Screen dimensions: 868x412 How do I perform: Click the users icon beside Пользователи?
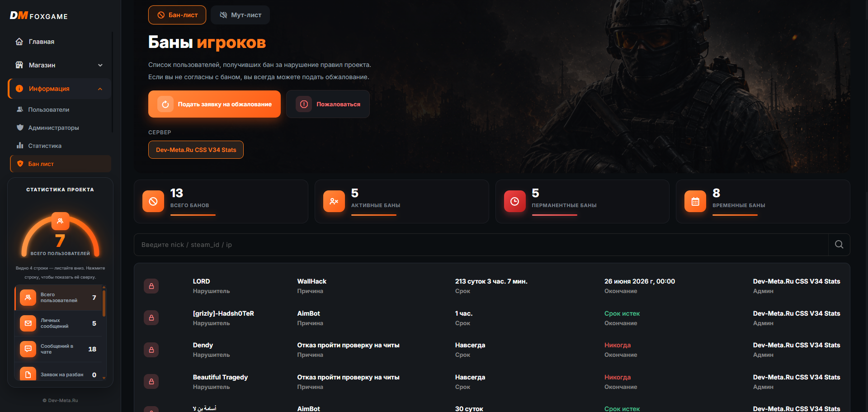[20, 109]
